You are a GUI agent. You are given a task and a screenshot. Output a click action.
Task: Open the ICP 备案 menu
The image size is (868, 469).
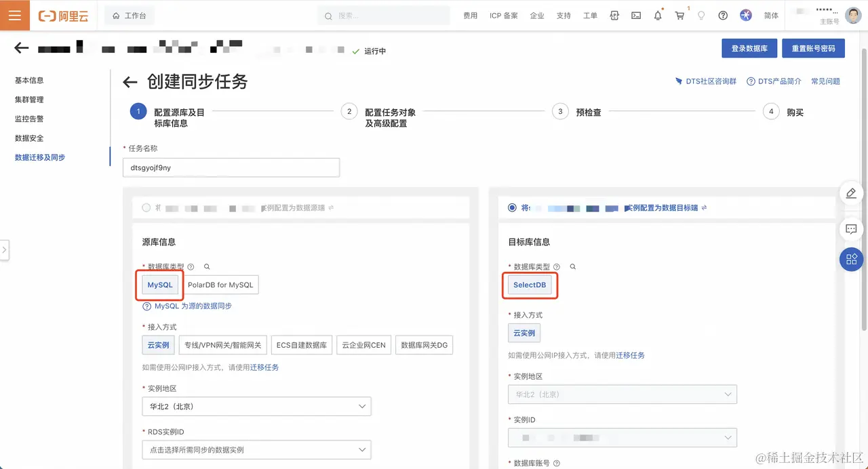tap(504, 16)
